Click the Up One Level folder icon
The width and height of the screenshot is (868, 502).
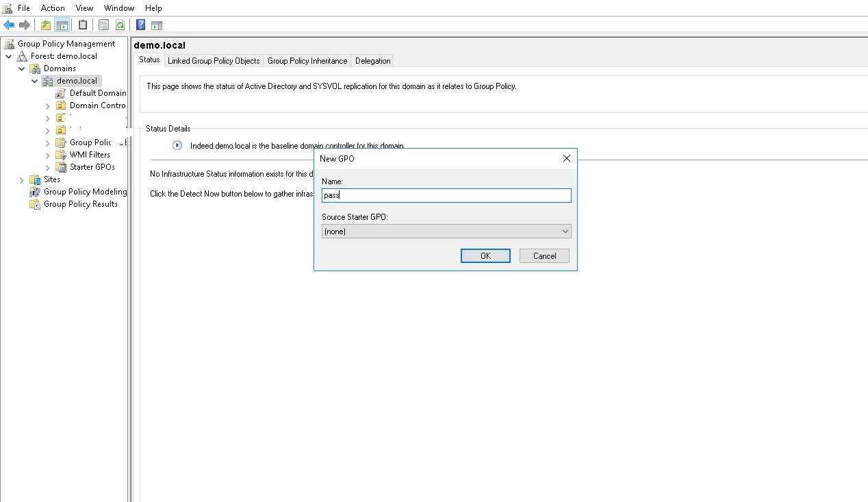[x=46, y=25]
